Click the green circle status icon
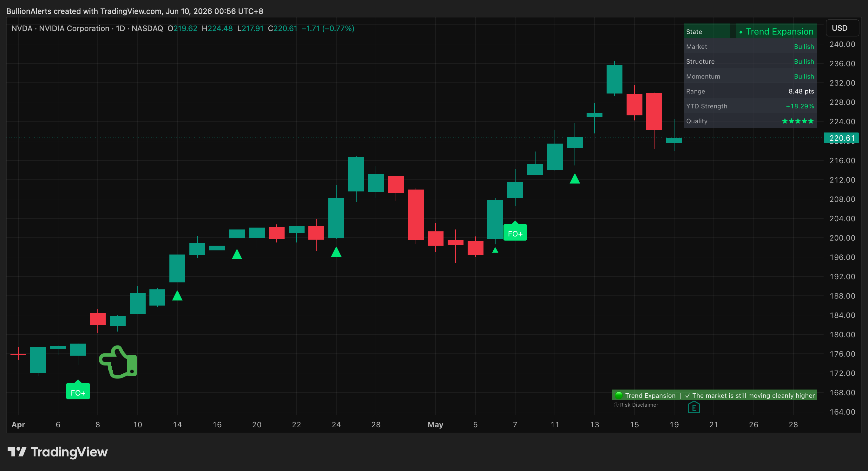The image size is (868, 471). tap(619, 395)
